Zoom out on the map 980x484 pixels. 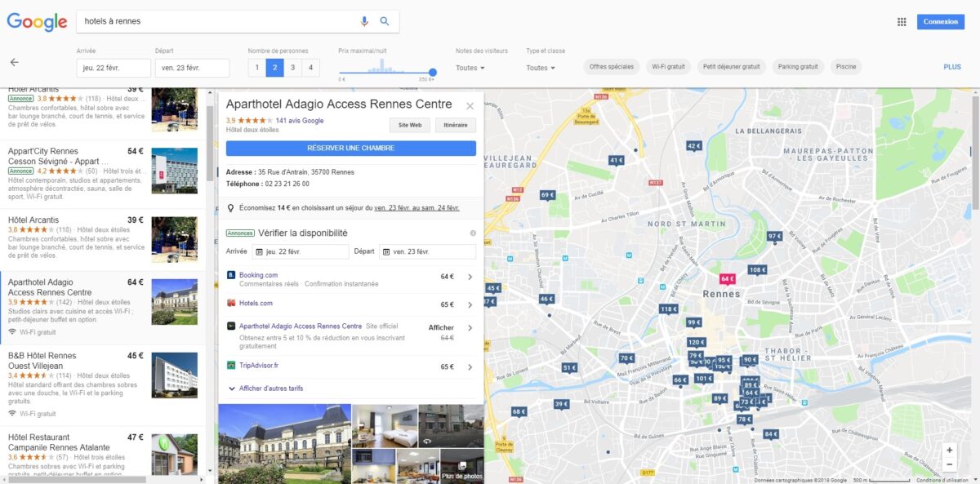948,464
